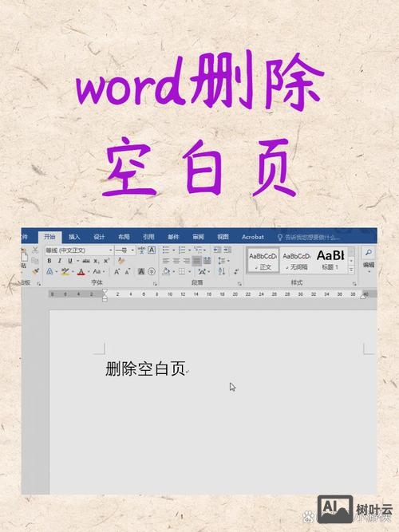
Task: Decrease font size with the Shrink Font A
Action: [128, 271]
